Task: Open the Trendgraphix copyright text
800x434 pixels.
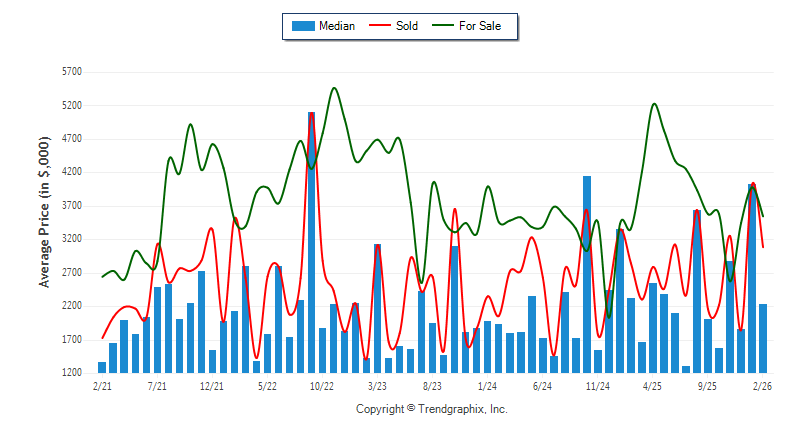Action: point(431,410)
